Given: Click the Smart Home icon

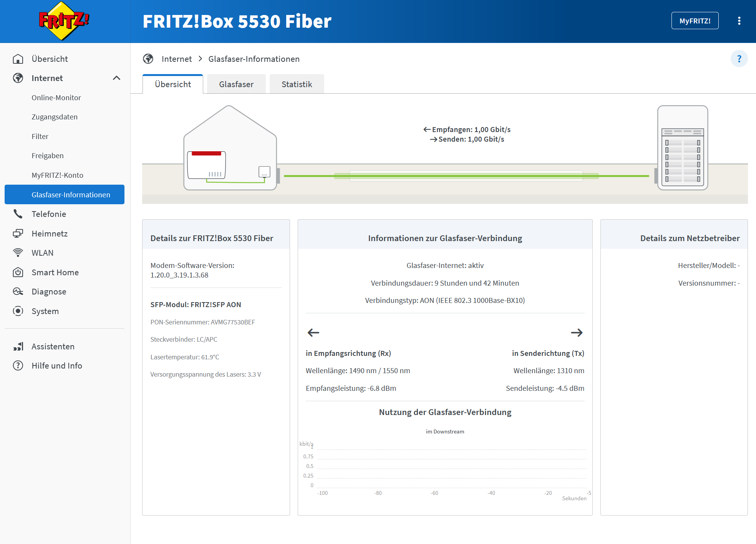Looking at the screenshot, I should [x=18, y=272].
